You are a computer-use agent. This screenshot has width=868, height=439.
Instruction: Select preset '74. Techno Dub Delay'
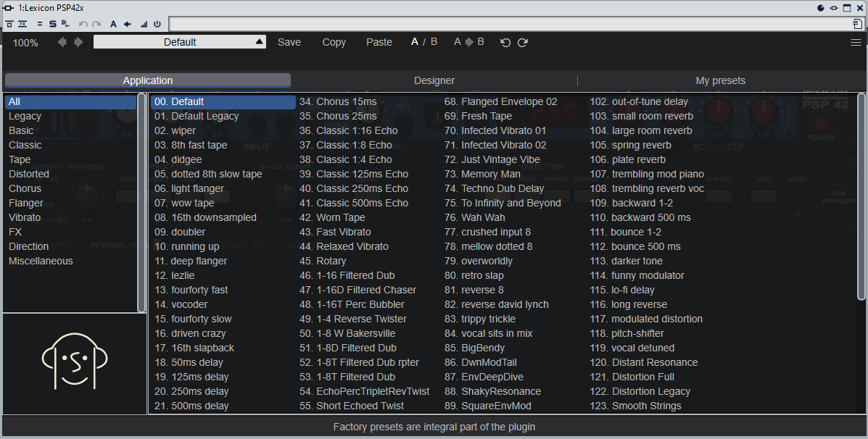pos(514,188)
